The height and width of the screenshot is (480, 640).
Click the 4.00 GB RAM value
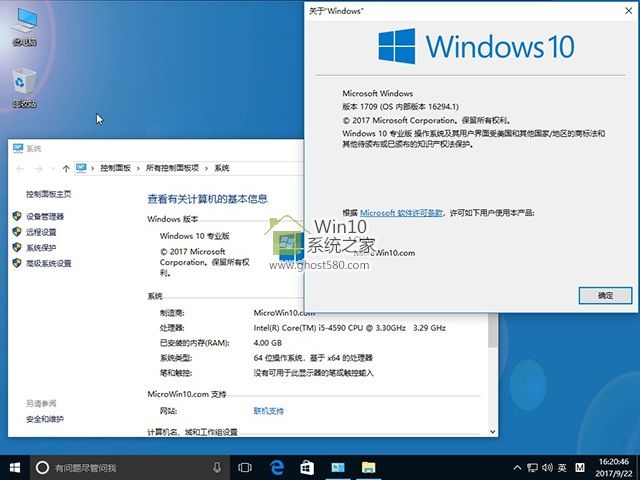point(268,343)
